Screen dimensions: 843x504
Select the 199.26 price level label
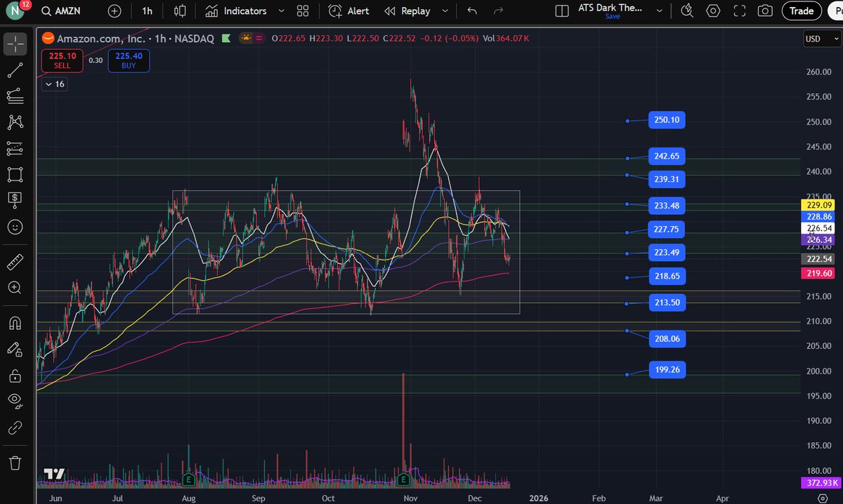667,370
